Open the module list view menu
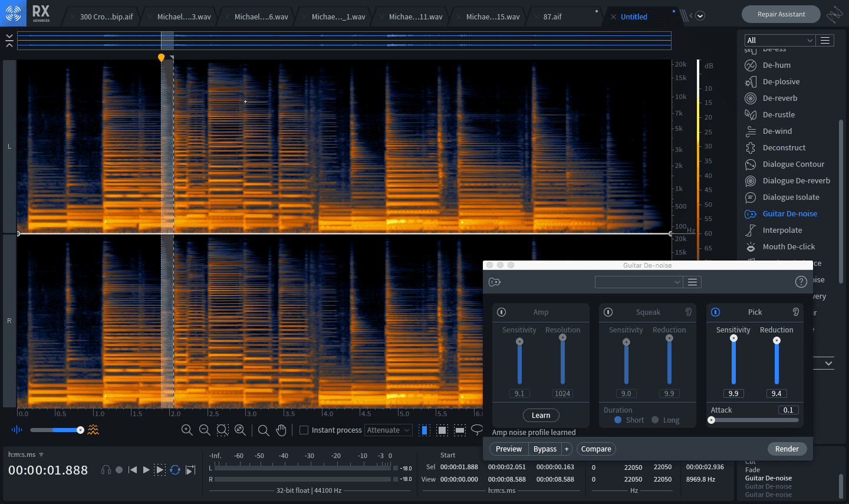The height and width of the screenshot is (504, 849). pos(825,40)
